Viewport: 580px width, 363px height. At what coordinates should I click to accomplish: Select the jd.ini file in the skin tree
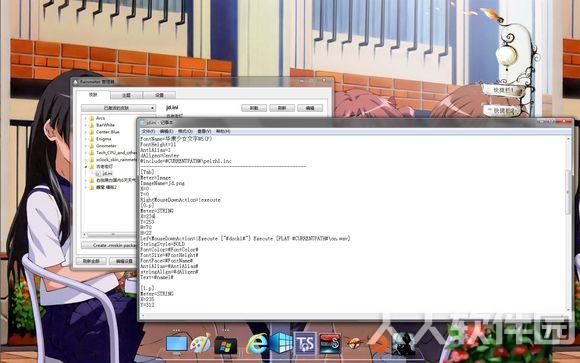pos(107,173)
